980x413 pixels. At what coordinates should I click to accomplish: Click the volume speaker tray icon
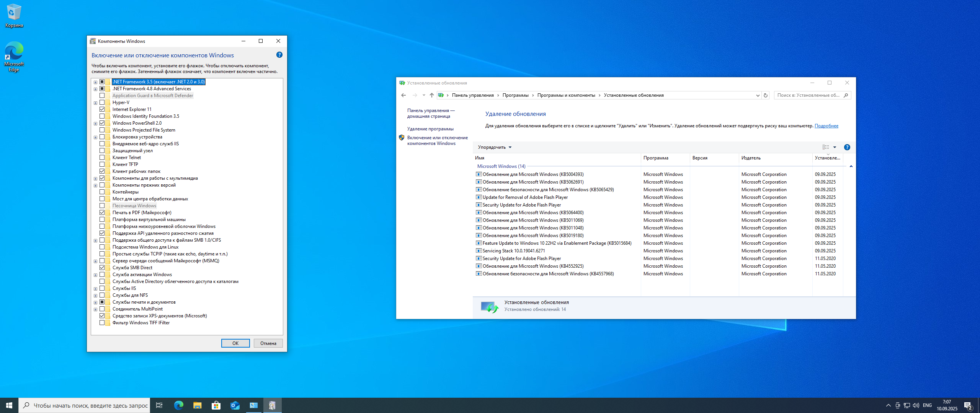[x=916, y=405]
